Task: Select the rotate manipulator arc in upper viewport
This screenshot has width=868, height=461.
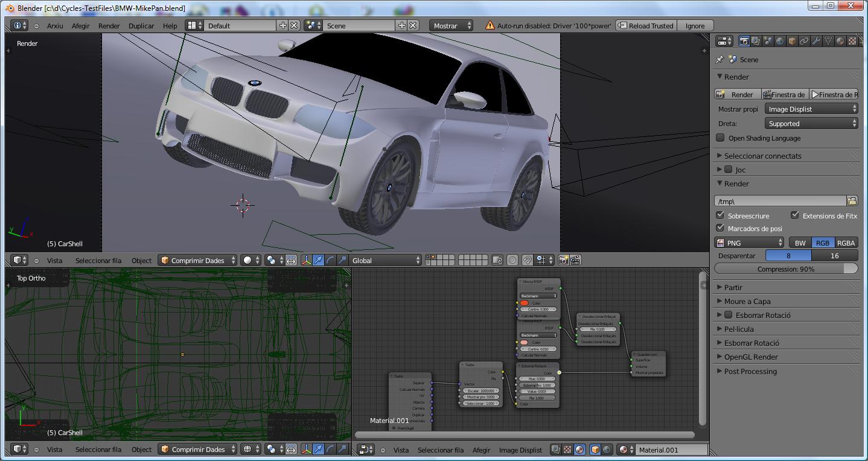Action: click(330, 260)
